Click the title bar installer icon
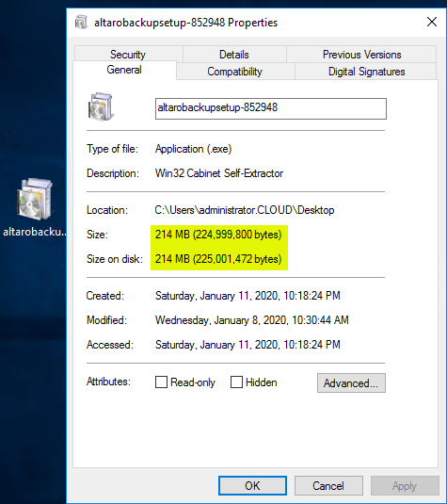This screenshot has height=504, width=447. [x=81, y=22]
